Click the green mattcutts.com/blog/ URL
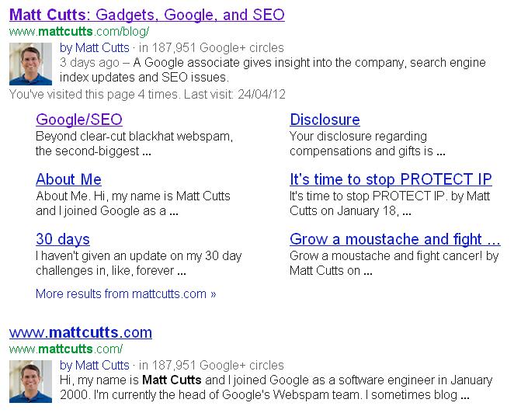Image resolution: width=521 pixels, height=420 pixels. pos(78,33)
